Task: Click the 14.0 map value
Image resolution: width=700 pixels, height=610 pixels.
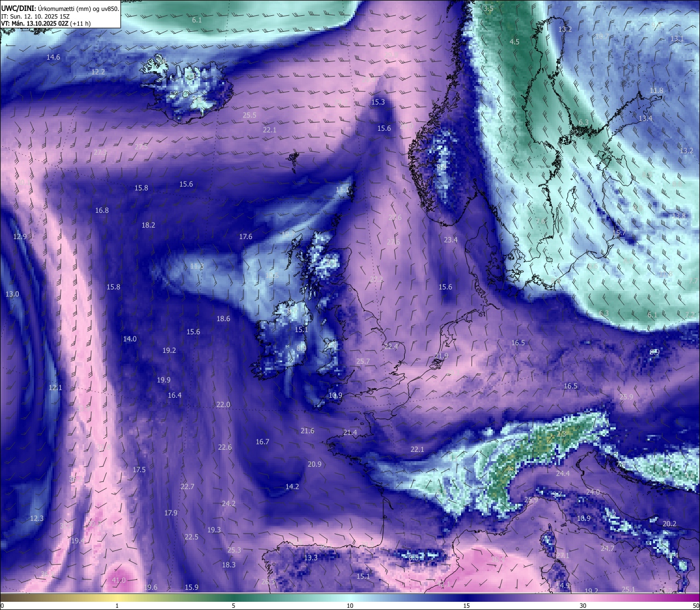Action: 130,339
